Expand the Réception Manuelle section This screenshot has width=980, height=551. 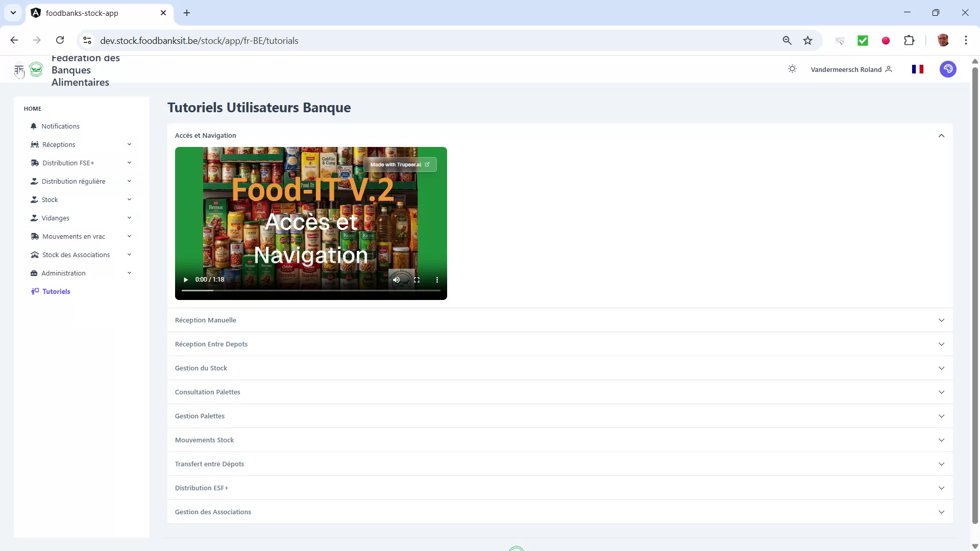[941, 320]
